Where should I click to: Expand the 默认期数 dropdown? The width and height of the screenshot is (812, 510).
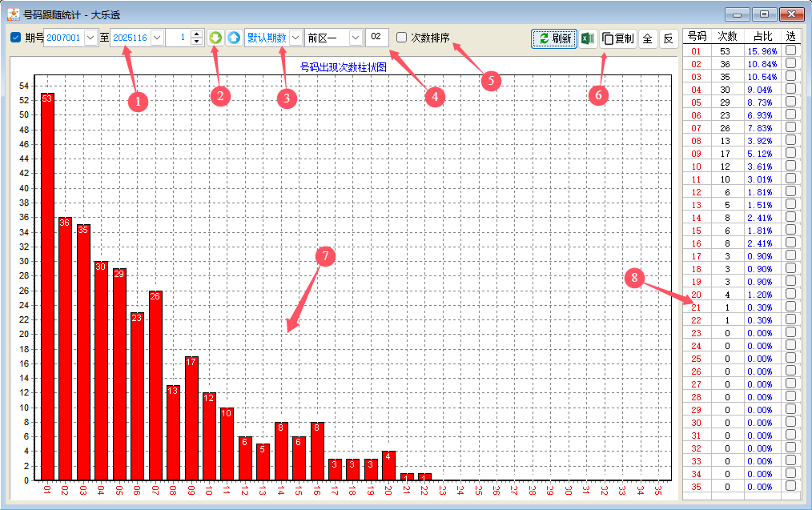tap(295, 38)
